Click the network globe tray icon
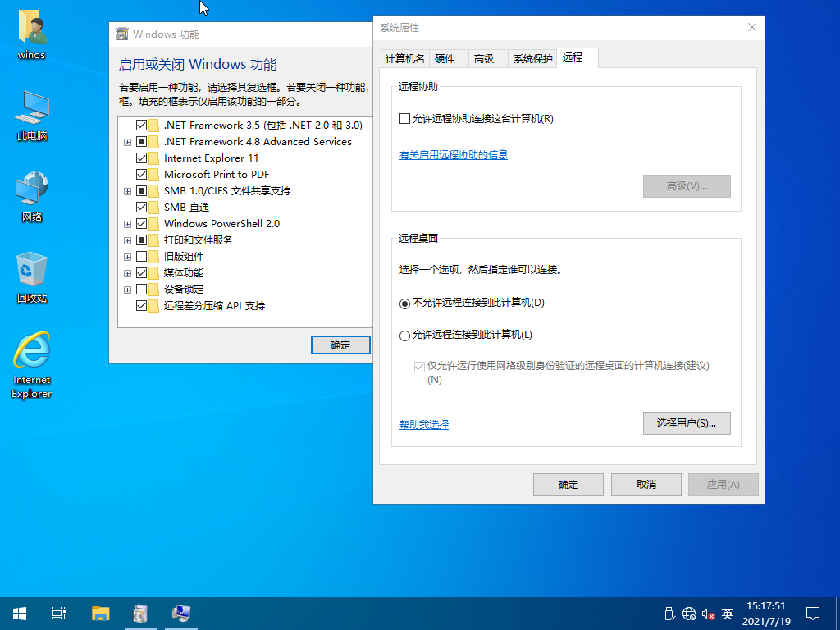The height and width of the screenshot is (630, 840). (689, 614)
